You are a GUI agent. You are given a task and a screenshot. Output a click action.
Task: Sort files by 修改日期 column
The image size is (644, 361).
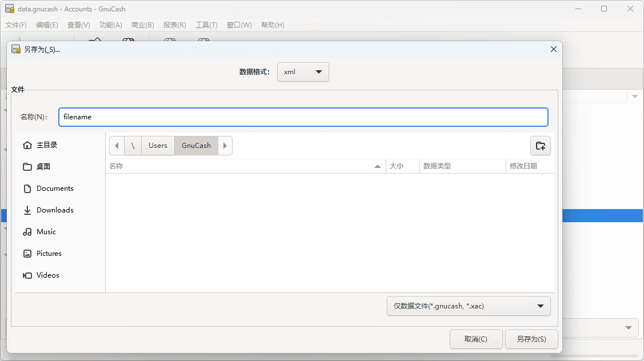click(523, 166)
